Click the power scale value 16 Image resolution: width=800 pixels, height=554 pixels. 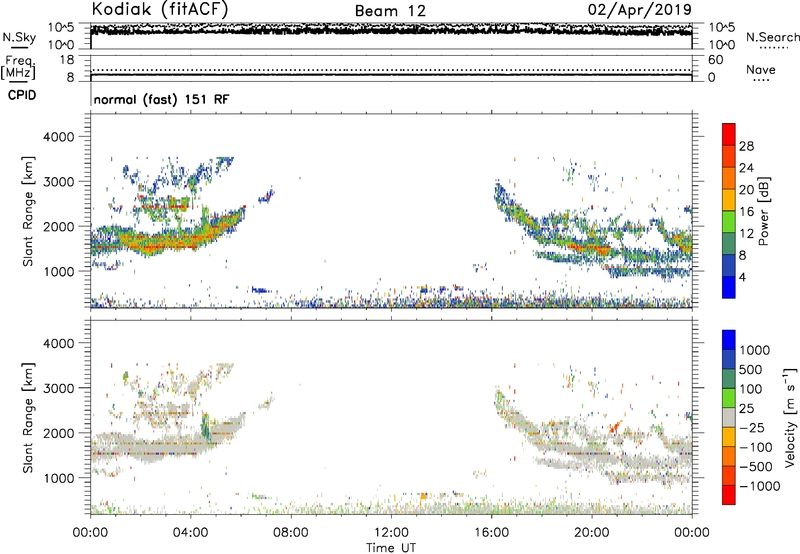pos(746,212)
